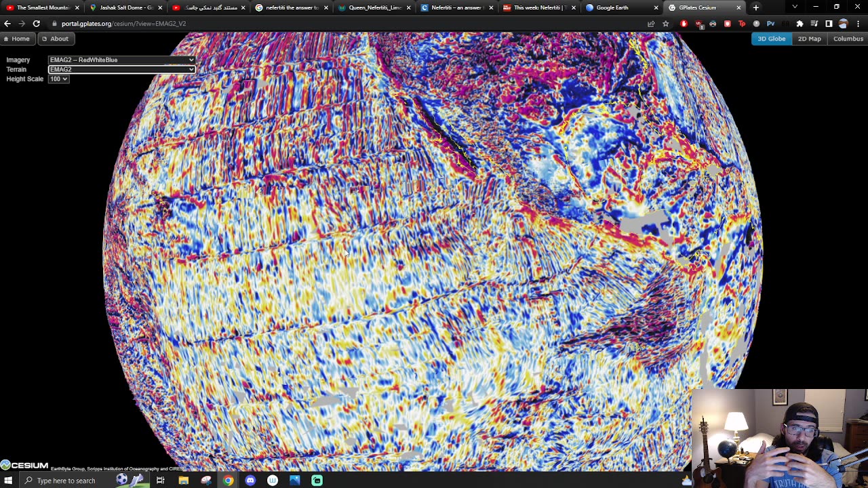Open the Chrome profile avatar
This screenshot has height=488, width=868.
tap(843, 24)
